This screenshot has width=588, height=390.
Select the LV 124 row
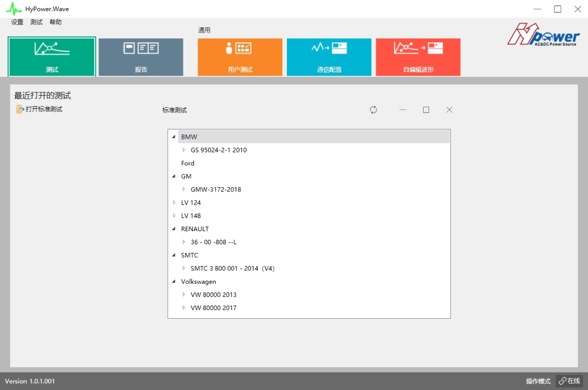click(x=191, y=202)
